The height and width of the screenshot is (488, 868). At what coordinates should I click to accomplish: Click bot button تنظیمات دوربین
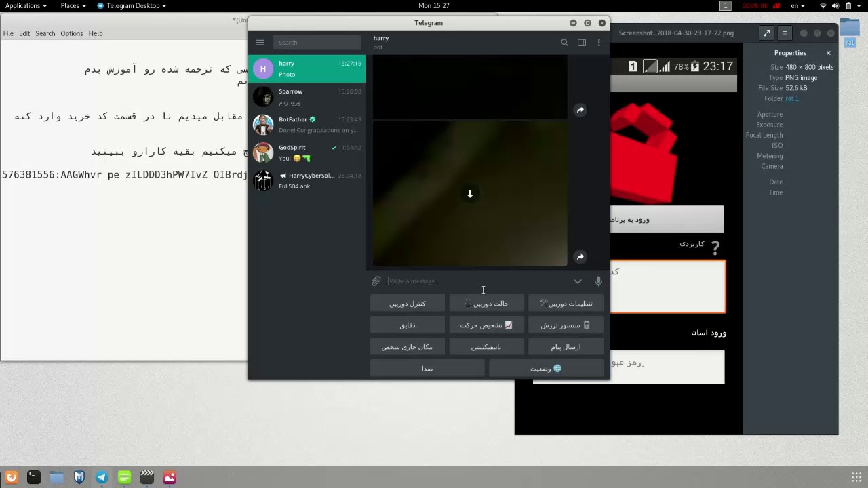(x=566, y=304)
